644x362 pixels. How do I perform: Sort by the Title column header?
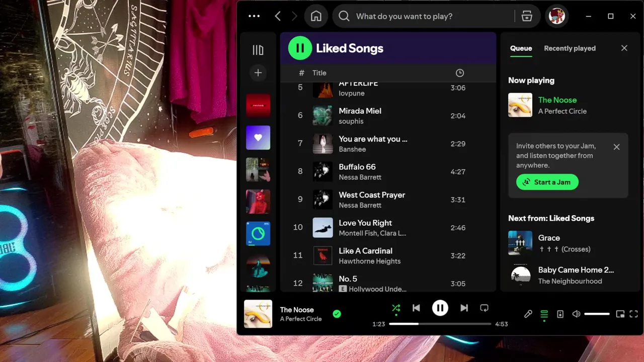pos(319,73)
